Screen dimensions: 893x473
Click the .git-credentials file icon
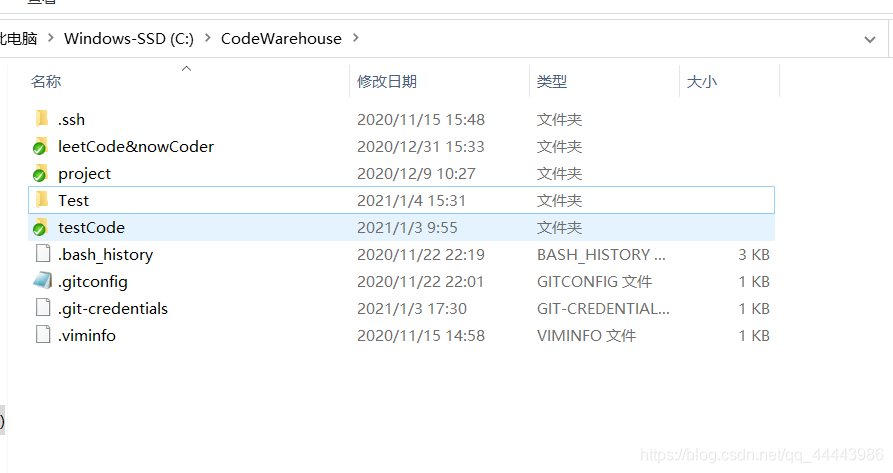click(43, 307)
